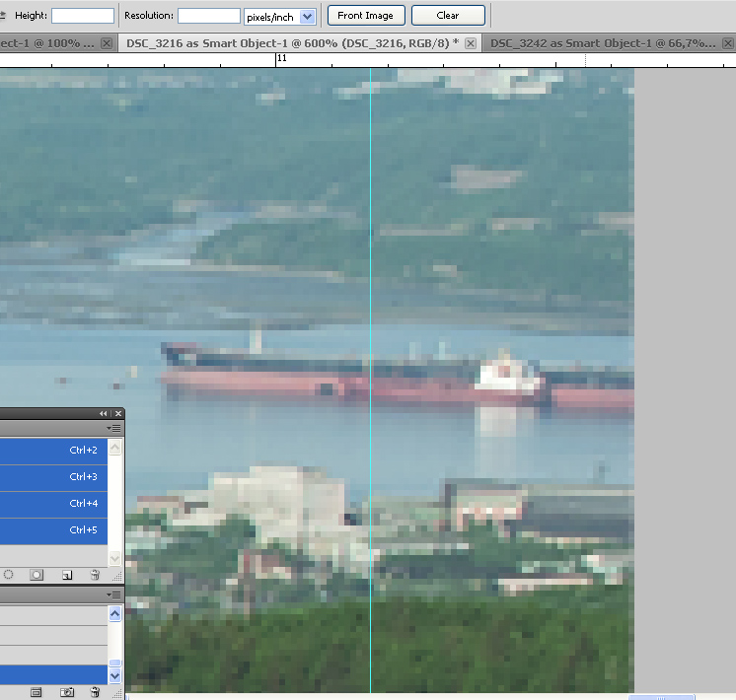Screen dimensions: 736x700
Task: Click the Height input field
Action: (x=82, y=16)
